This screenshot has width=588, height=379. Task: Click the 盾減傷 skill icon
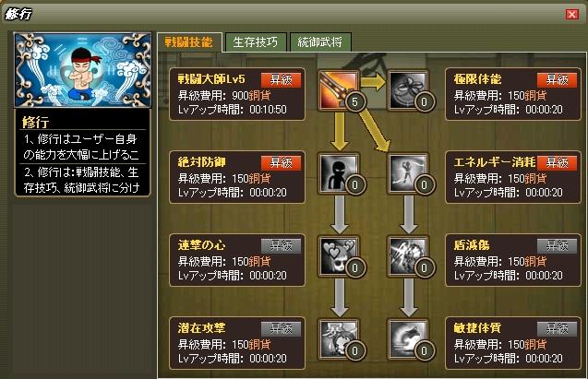408,256
